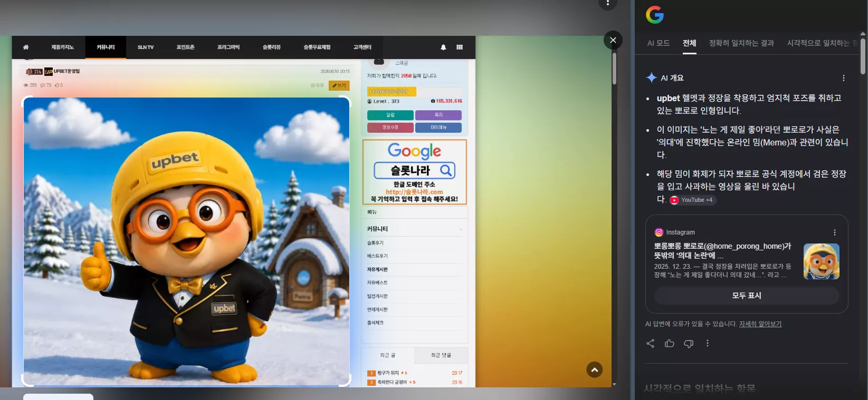Click the like count icon under the post author
Image resolution: width=868 pixels, height=400 pixels.
coord(56,85)
